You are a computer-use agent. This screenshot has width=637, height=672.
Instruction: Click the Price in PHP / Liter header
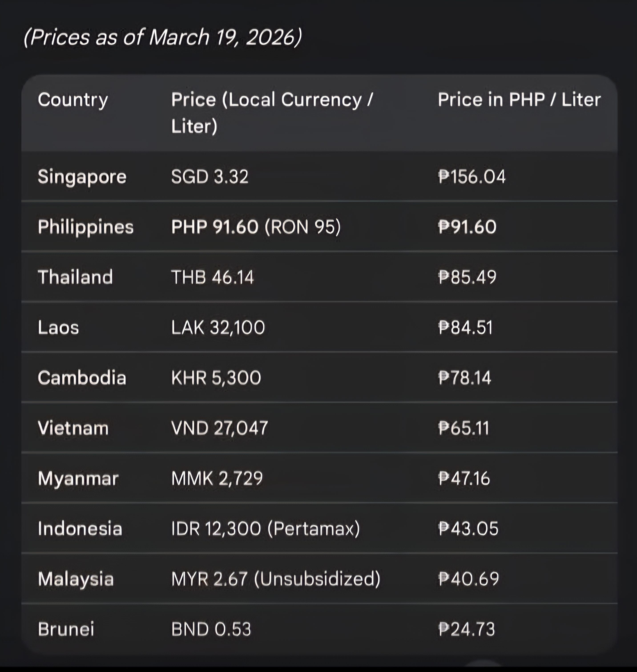click(x=519, y=100)
